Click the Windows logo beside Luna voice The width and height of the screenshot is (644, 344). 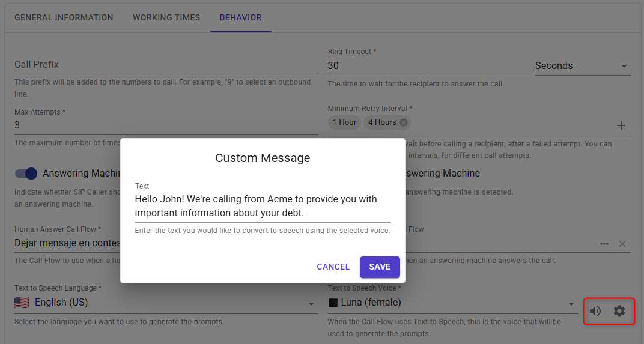(333, 303)
